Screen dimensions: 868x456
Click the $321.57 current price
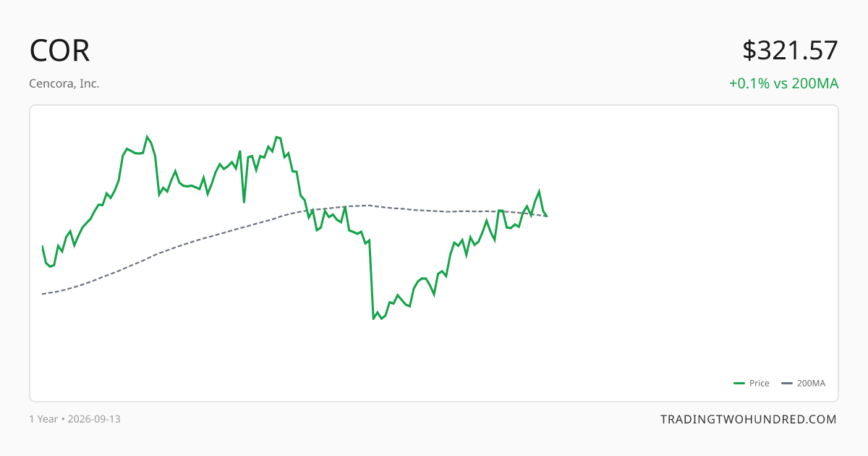point(791,51)
